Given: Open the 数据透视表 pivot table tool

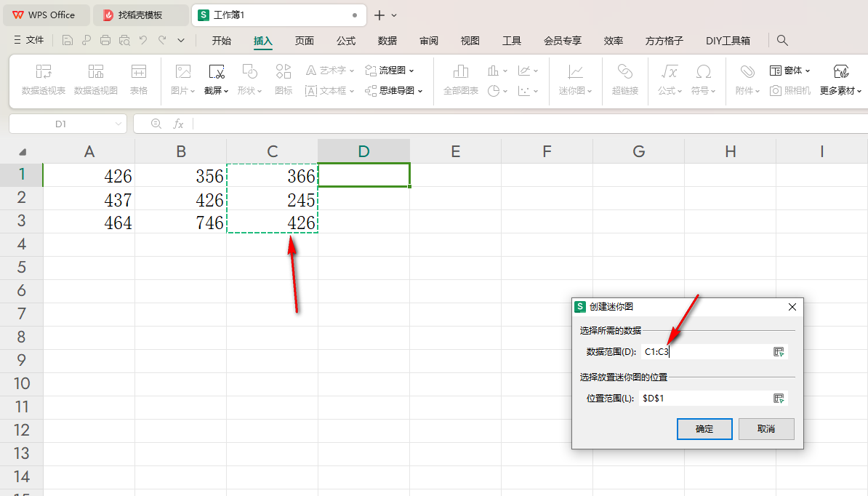Looking at the screenshot, I should point(43,80).
